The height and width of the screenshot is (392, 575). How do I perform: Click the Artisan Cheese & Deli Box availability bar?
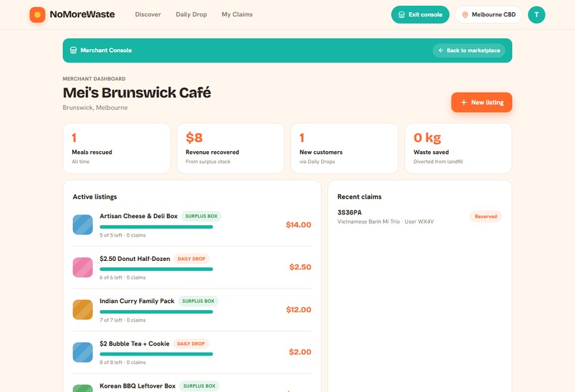(156, 227)
